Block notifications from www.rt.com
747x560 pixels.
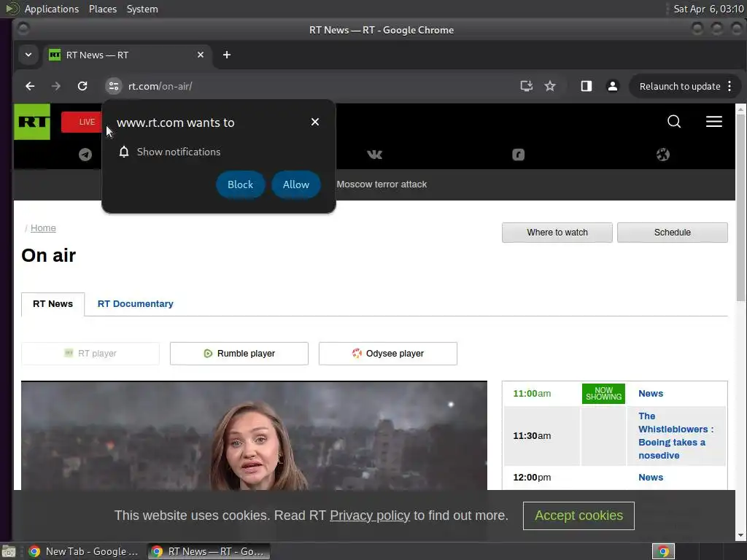click(x=240, y=184)
